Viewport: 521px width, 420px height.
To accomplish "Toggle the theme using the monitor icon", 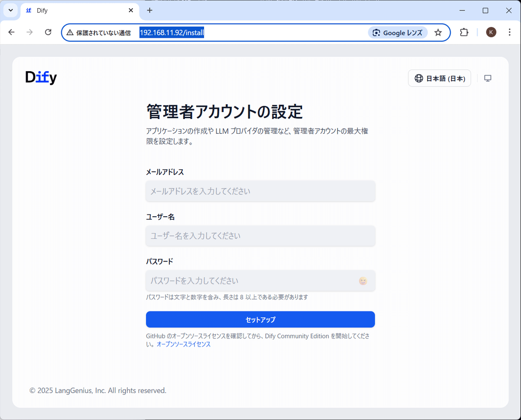I will tap(488, 78).
